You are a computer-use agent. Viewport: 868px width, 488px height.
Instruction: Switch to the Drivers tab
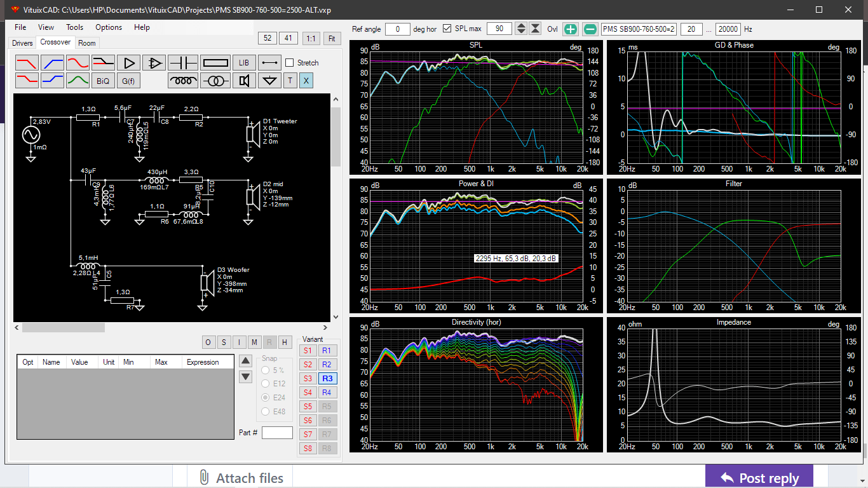point(22,43)
